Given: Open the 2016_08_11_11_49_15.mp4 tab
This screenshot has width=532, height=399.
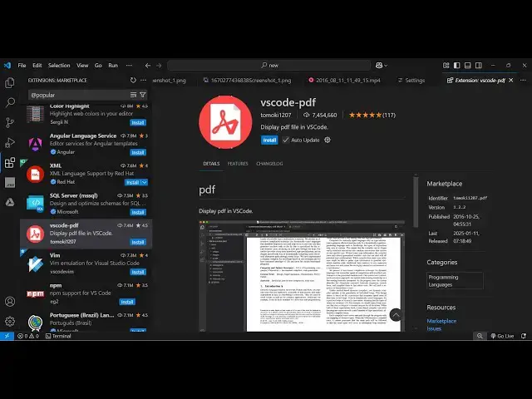Looking at the screenshot, I should 345,81.
